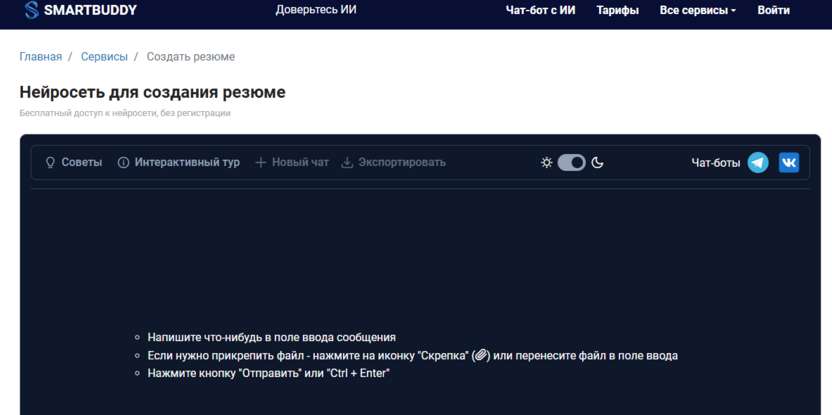Image resolution: width=832 pixels, height=415 pixels.
Task: Click the sun light-theme icon
Action: coord(547,162)
